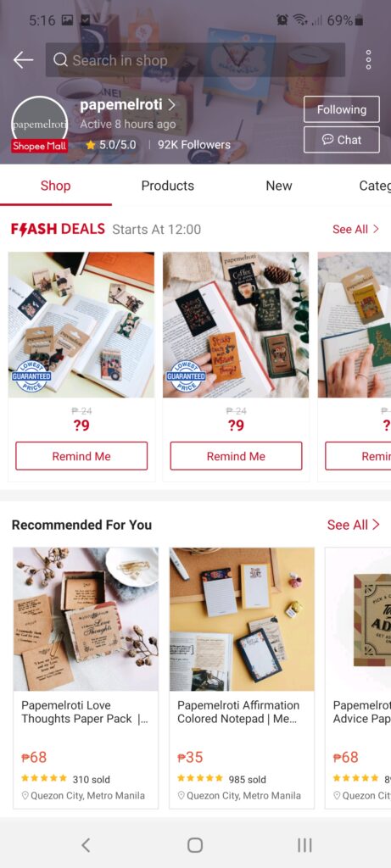
Task: Tap the Android home navigation button
Action: pos(195,845)
